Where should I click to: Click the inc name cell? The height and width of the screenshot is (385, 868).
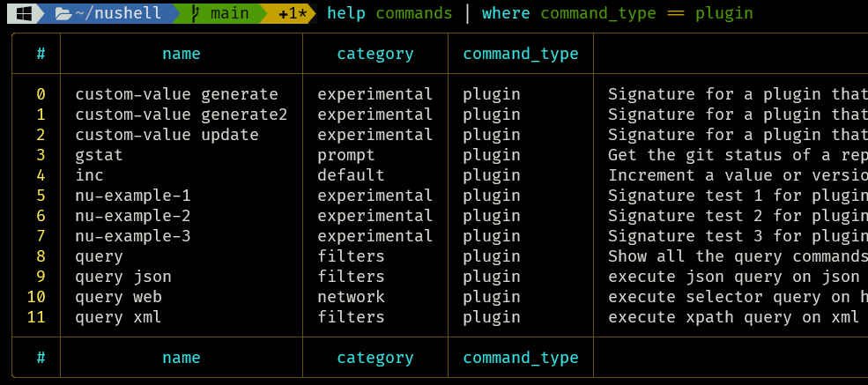(90, 175)
